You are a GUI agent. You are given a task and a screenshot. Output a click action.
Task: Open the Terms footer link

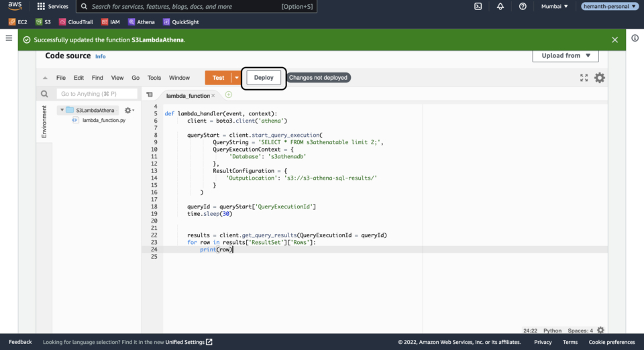click(x=570, y=342)
